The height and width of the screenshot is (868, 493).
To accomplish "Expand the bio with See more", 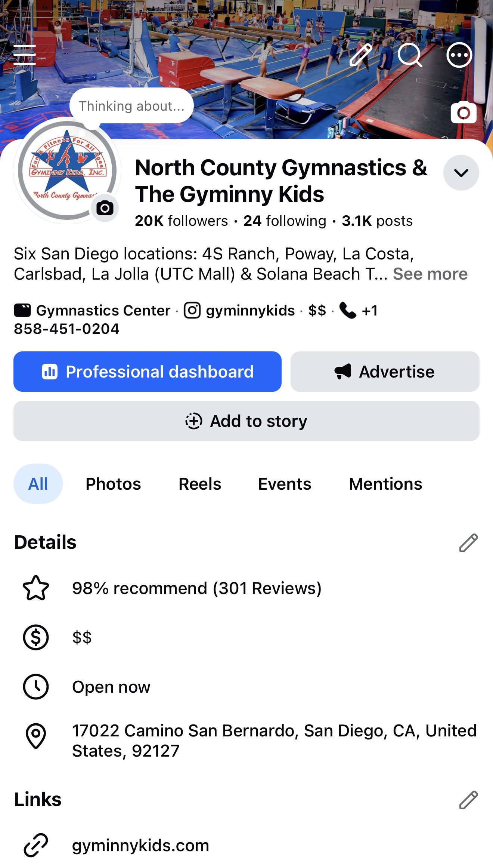I will coord(430,274).
